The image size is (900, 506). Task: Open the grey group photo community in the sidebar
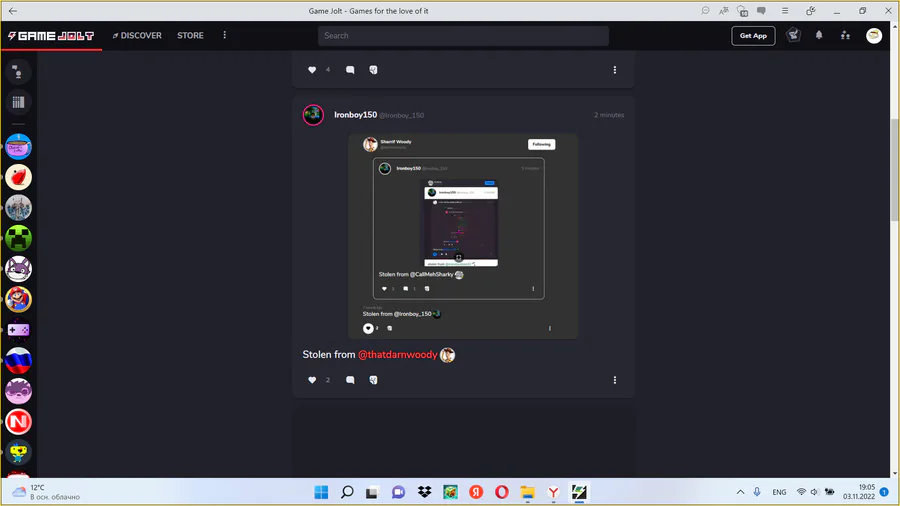(18, 208)
